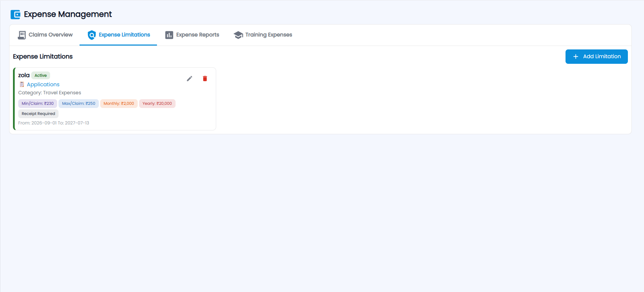The width and height of the screenshot is (644, 292).
Task: Click the Monthly ₹2,000 chip
Action: (119, 103)
